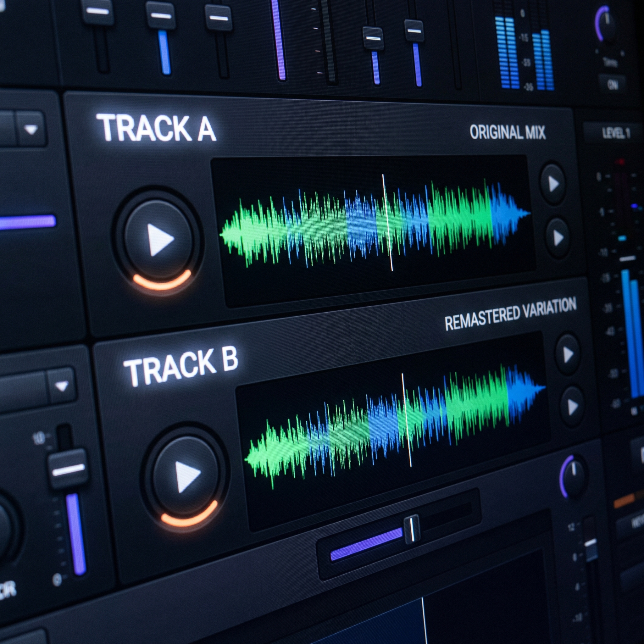
Task: Toggle the ON button in the top right
Action: (612, 85)
